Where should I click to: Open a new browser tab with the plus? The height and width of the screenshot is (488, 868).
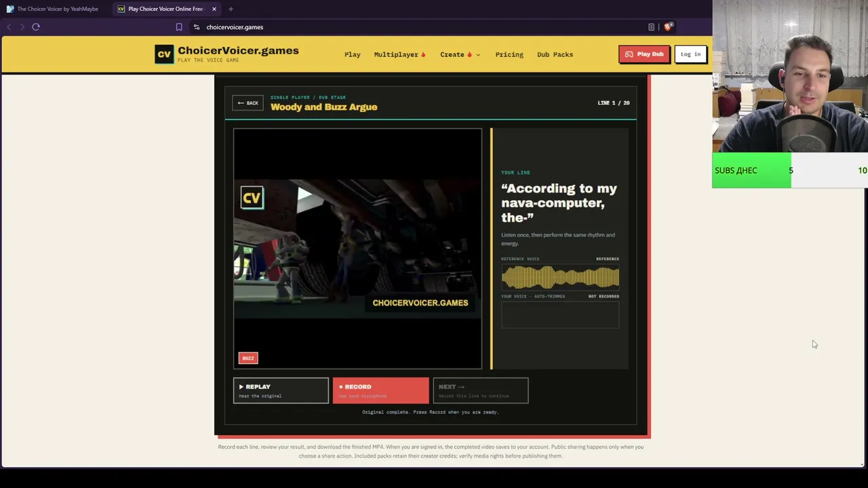point(231,9)
